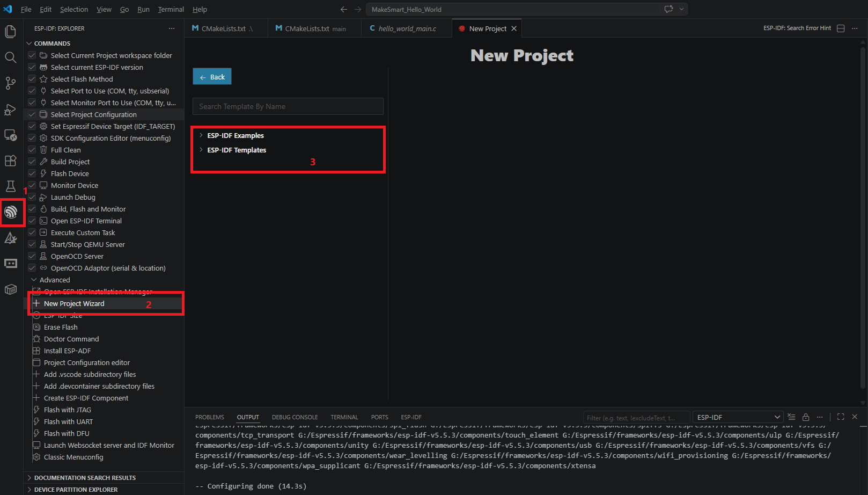Go back in editor navigation history
The image size is (868, 495).
(344, 9)
